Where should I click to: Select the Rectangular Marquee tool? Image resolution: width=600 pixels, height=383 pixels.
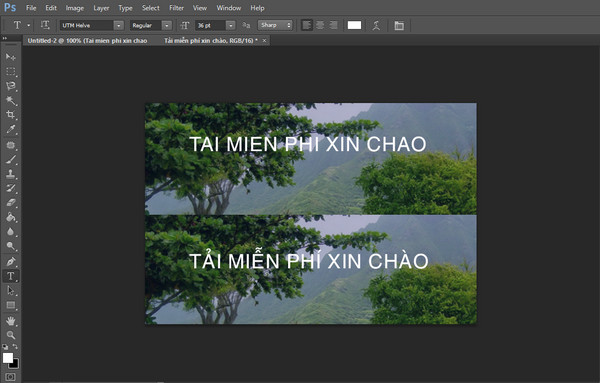[x=10, y=72]
